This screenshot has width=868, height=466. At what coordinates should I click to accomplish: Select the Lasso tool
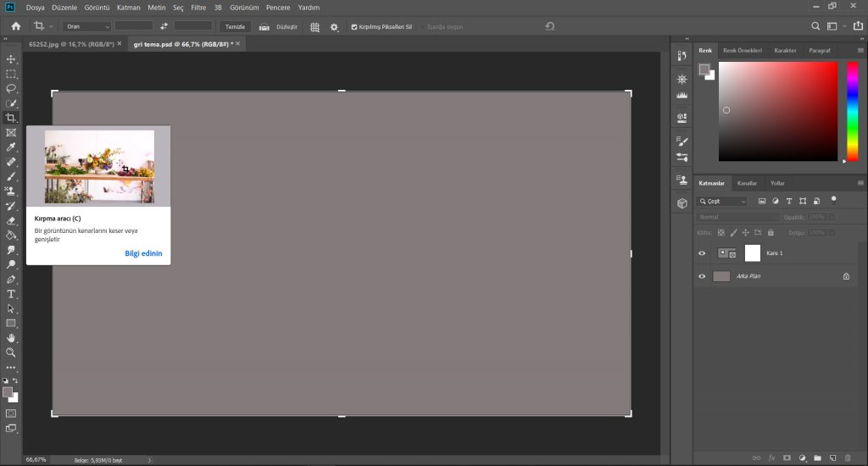point(11,88)
